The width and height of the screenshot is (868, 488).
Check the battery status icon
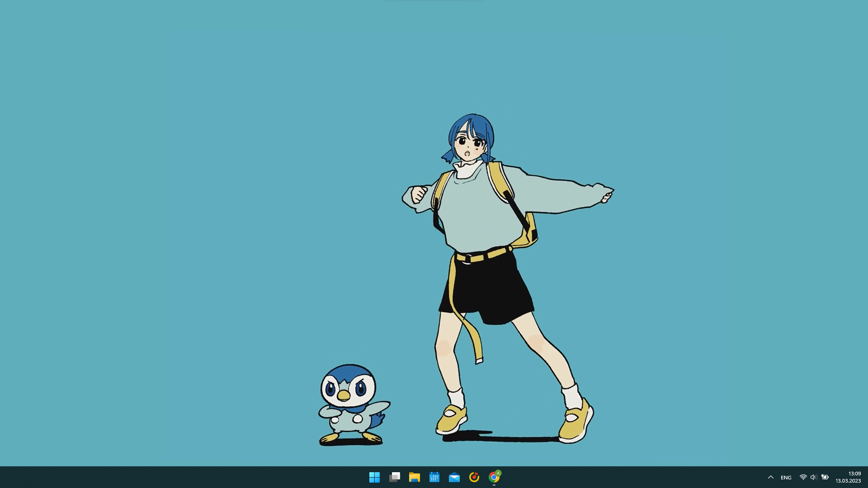(825, 477)
